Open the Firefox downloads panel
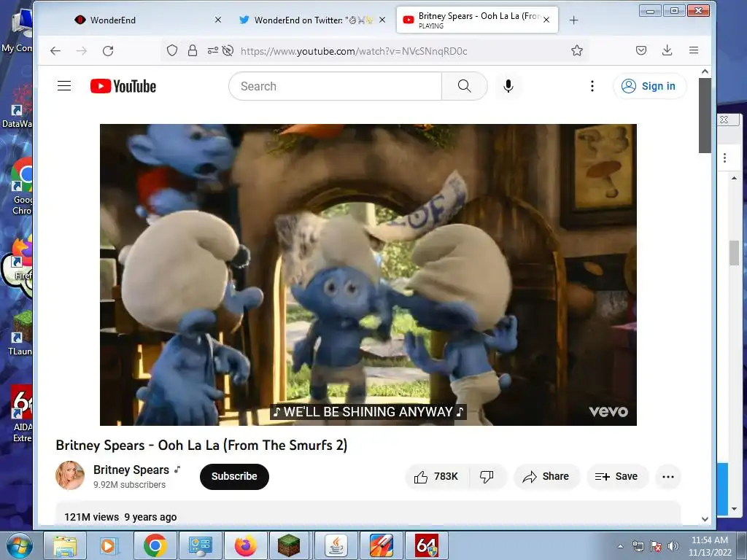This screenshot has height=560, width=747. [667, 50]
